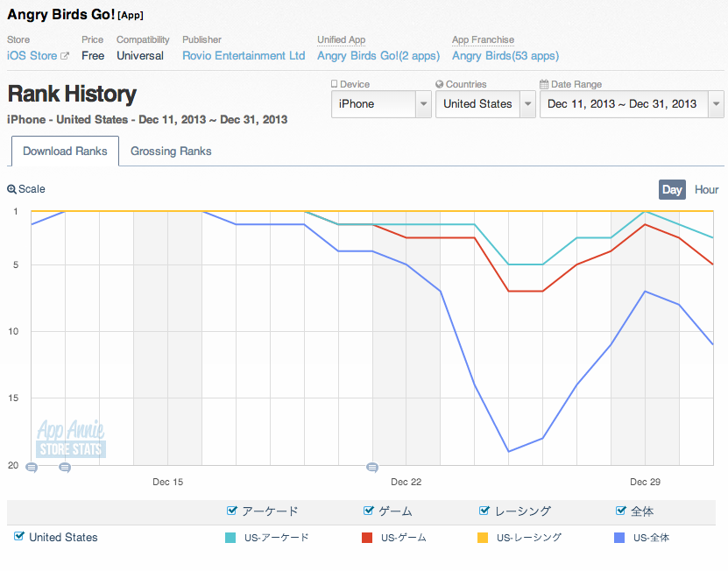Expand the date range dropdown arrow
This screenshot has width=728, height=571.
point(716,104)
